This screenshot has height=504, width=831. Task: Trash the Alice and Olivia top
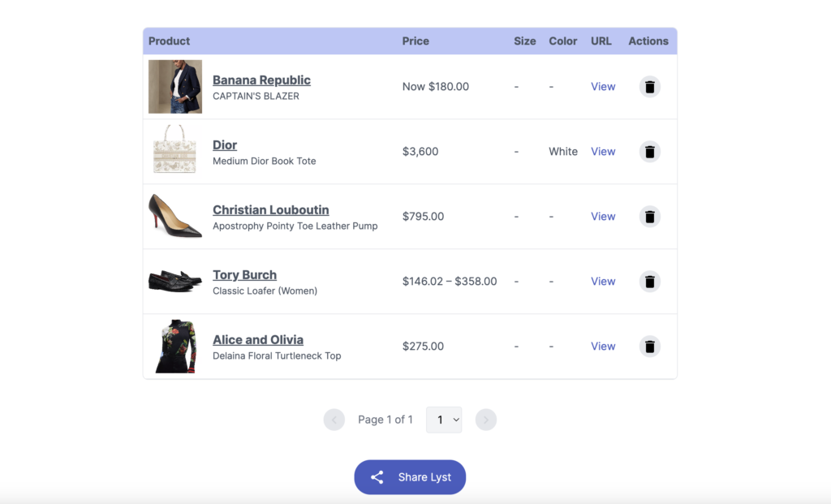tap(649, 347)
